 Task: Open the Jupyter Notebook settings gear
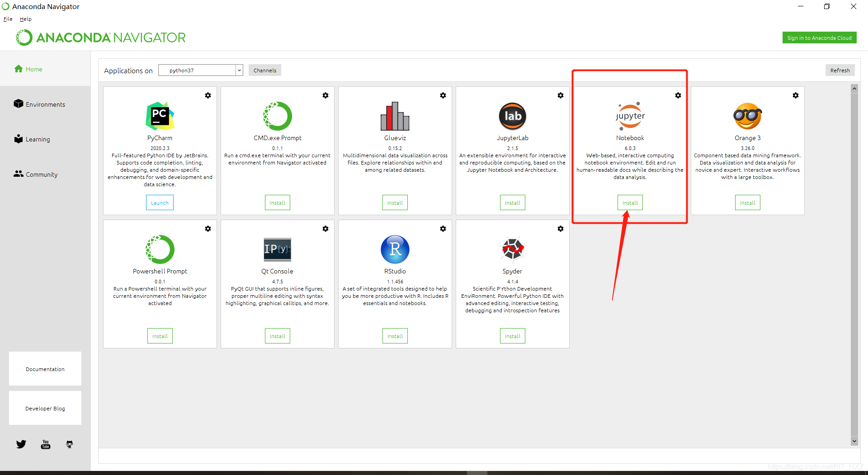pyautogui.click(x=678, y=95)
